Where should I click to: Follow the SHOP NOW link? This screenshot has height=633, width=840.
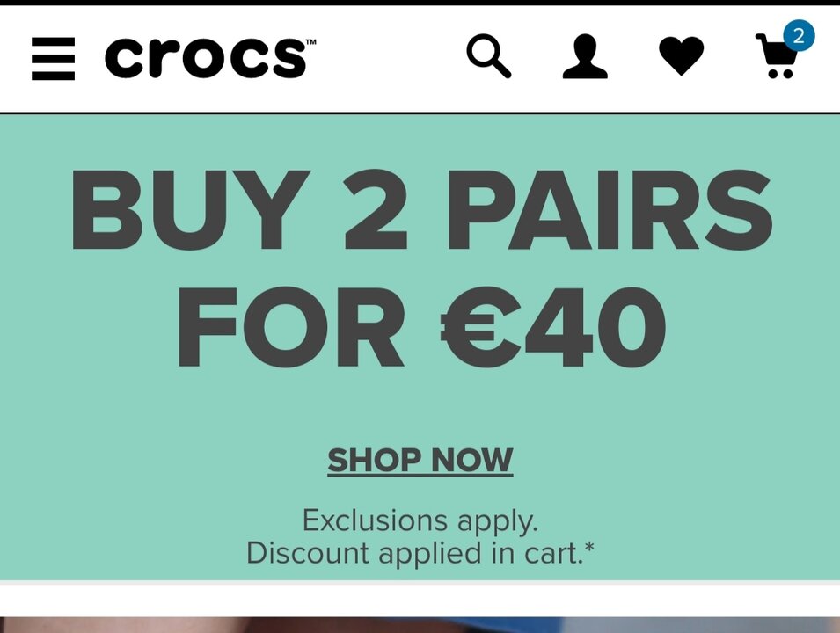[x=420, y=461]
